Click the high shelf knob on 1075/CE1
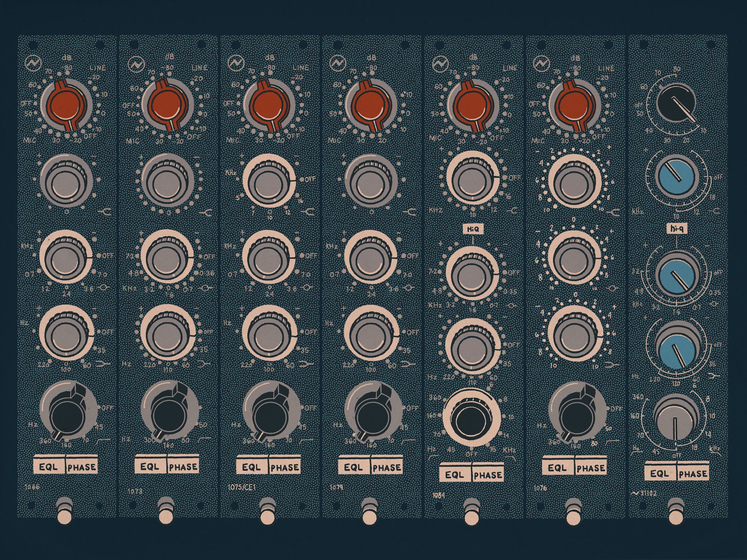Screen dimensions: 747x560 [x=269, y=181]
